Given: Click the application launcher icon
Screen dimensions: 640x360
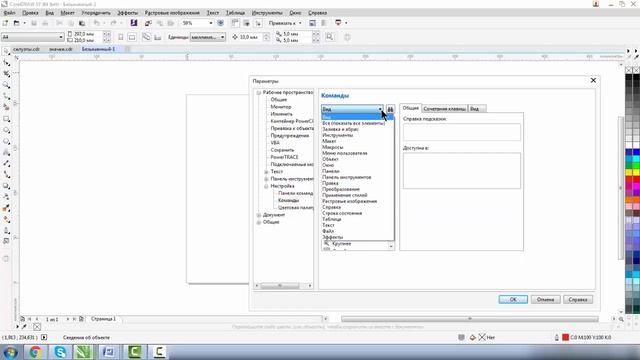Looking at the screenshot, I should (x=338, y=23).
